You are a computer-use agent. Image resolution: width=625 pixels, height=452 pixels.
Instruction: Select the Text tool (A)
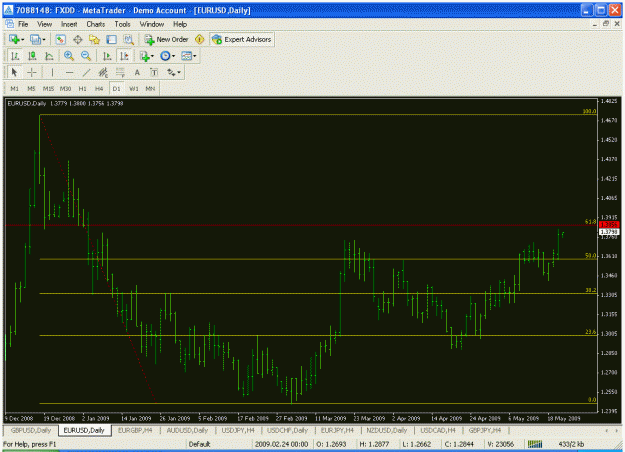click(x=137, y=73)
